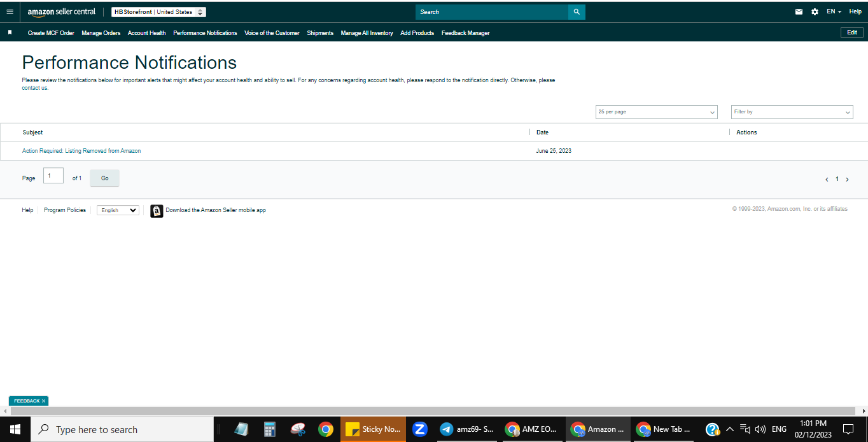The image size is (868, 442).
Task: Go to next page arrow in pagination
Action: point(847,180)
